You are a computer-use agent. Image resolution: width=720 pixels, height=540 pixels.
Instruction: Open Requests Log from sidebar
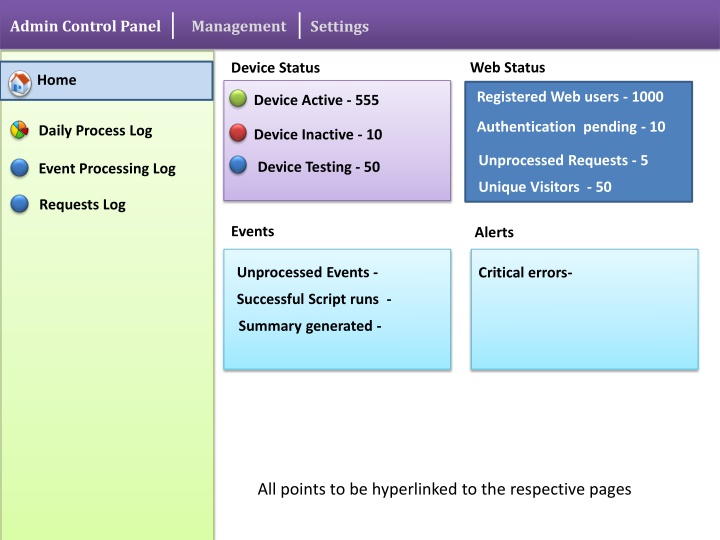(x=82, y=204)
